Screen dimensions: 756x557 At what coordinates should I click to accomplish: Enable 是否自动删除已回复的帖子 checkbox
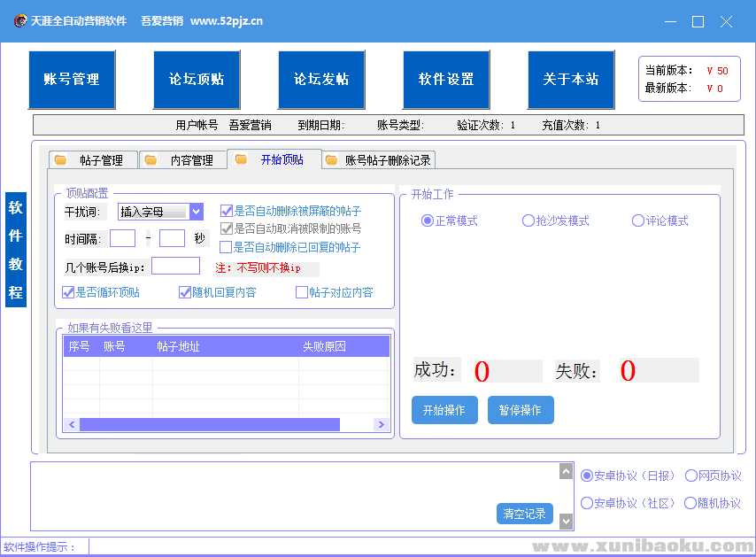point(226,247)
